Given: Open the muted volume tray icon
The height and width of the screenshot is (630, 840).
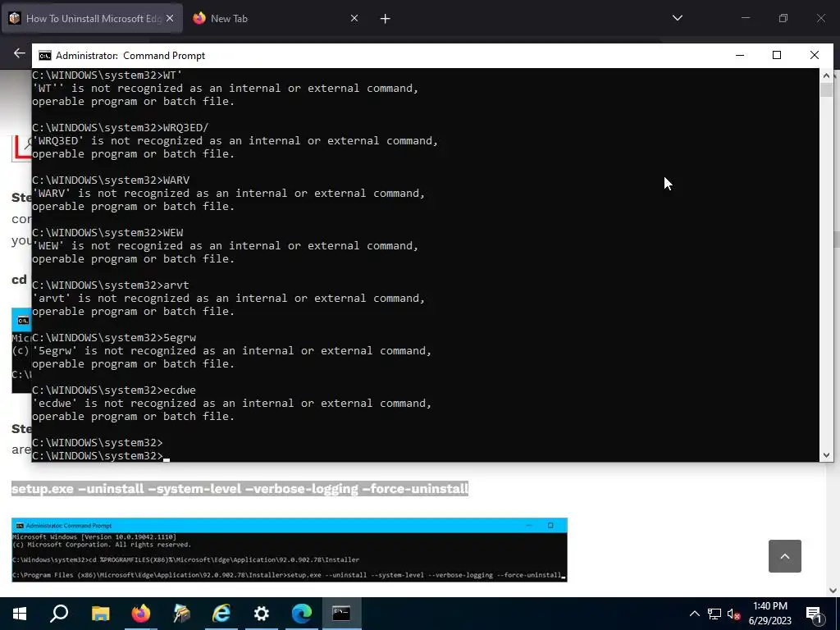Looking at the screenshot, I should [x=734, y=614].
